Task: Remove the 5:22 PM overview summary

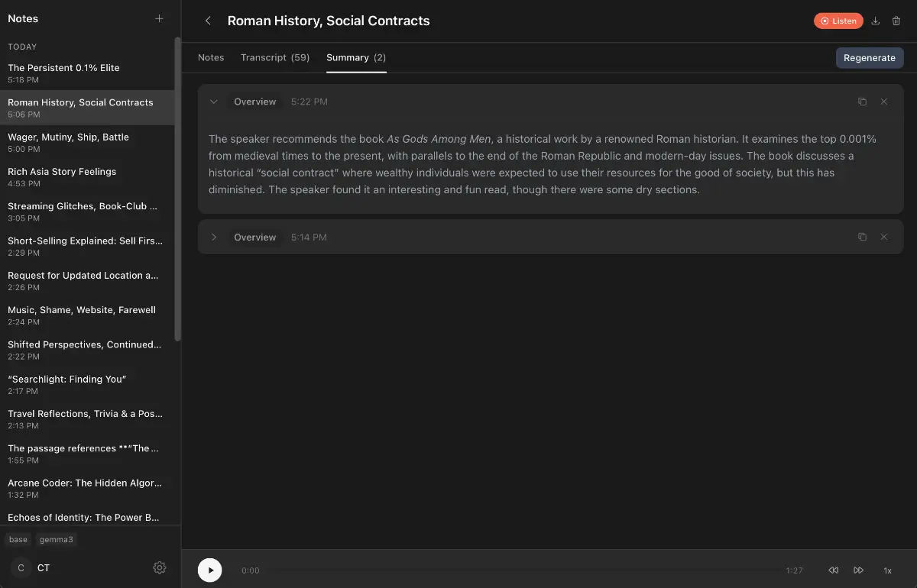Action: coord(884,102)
